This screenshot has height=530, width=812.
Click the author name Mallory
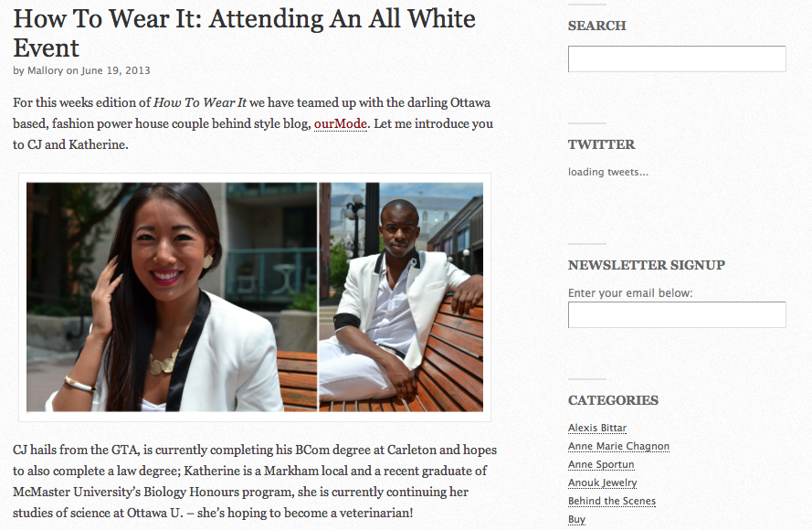point(45,70)
